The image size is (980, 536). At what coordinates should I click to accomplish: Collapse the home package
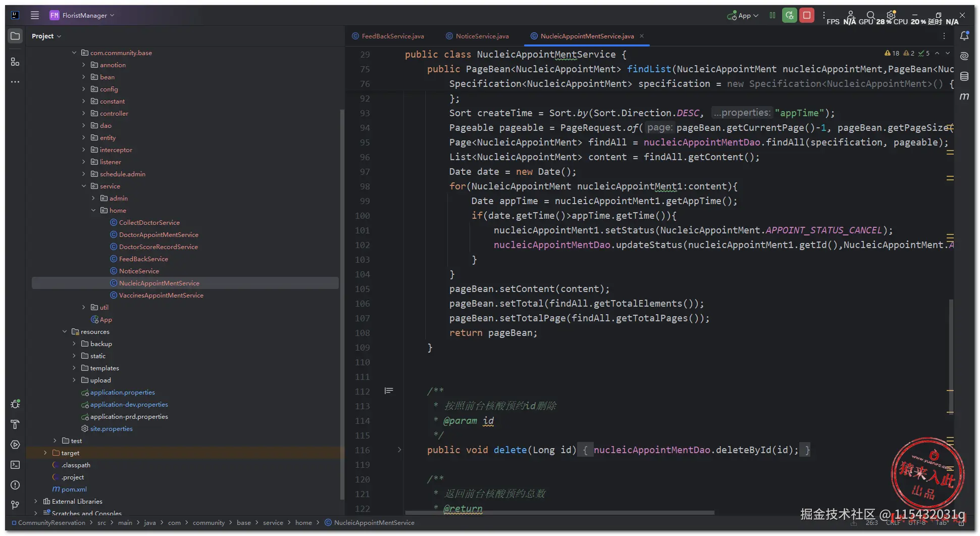click(93, 210)
